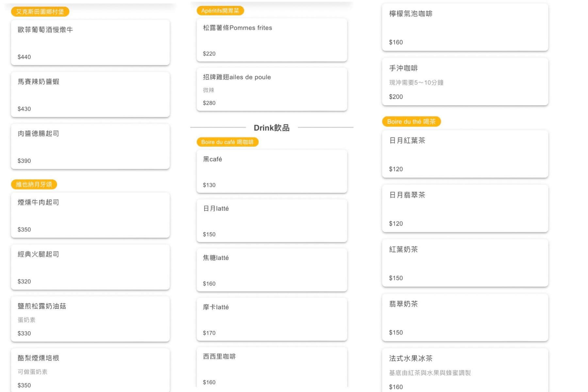Screen dimensions: 588x392
Task: Click the Boire du café 喝咖啡 tag
Action: click(227, 142)
